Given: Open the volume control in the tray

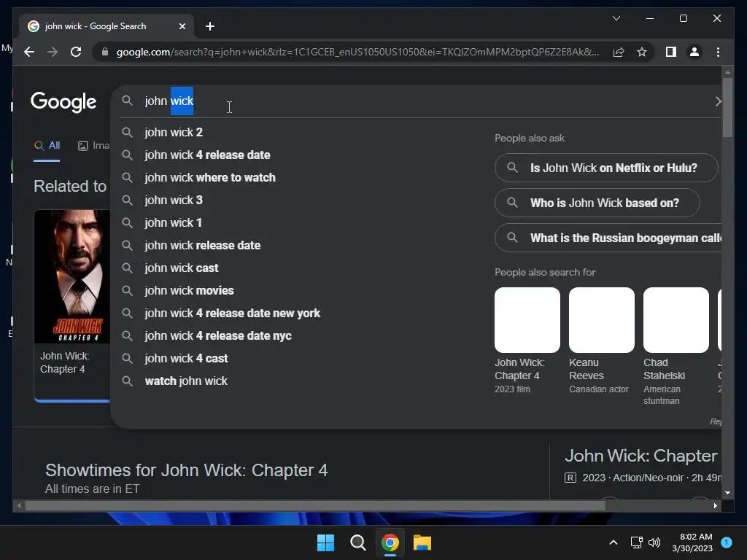Looking at the screenshot, I should point(654,542).
